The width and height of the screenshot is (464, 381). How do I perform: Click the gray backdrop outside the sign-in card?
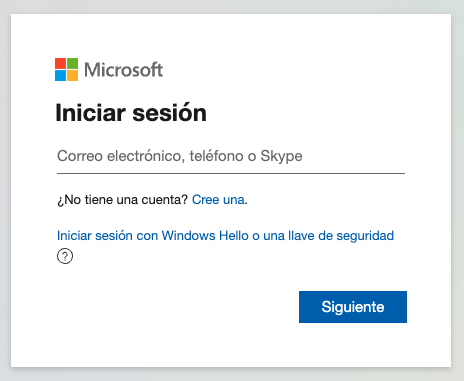coord(457,190)
